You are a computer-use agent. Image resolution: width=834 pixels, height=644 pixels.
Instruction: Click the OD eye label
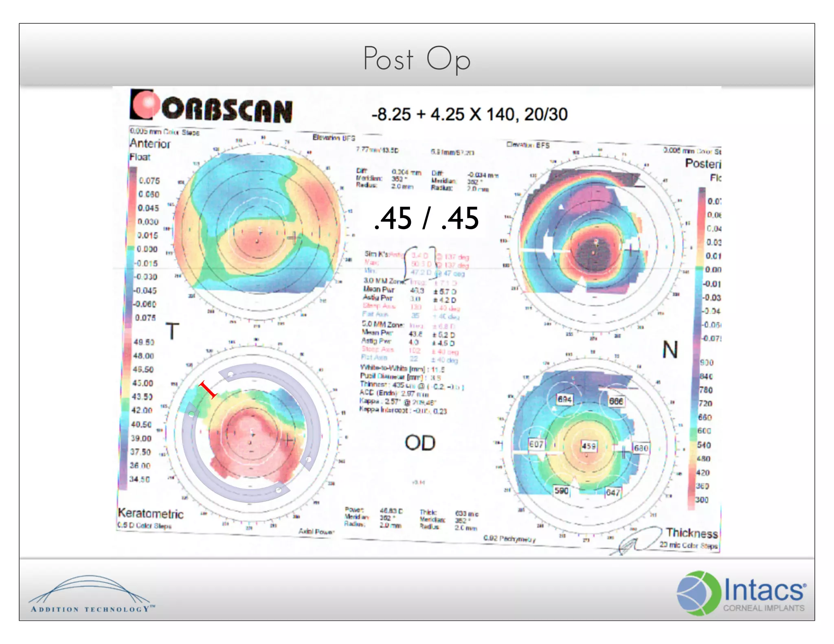[x=420, y=443]
